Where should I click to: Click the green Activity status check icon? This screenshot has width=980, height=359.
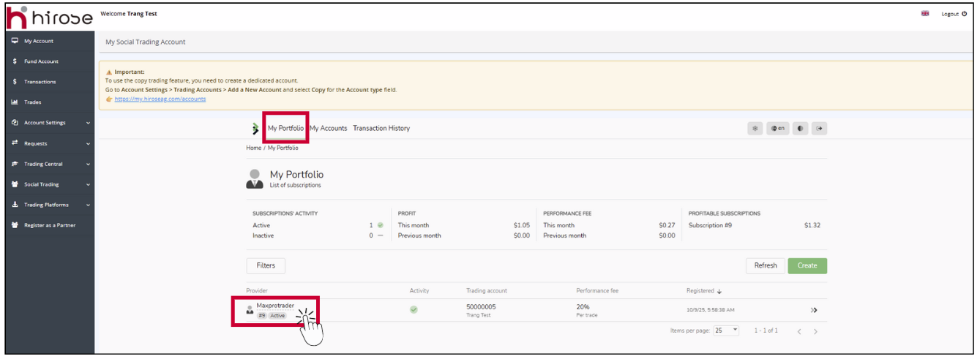pyautogui.click(x=414, y=310)
